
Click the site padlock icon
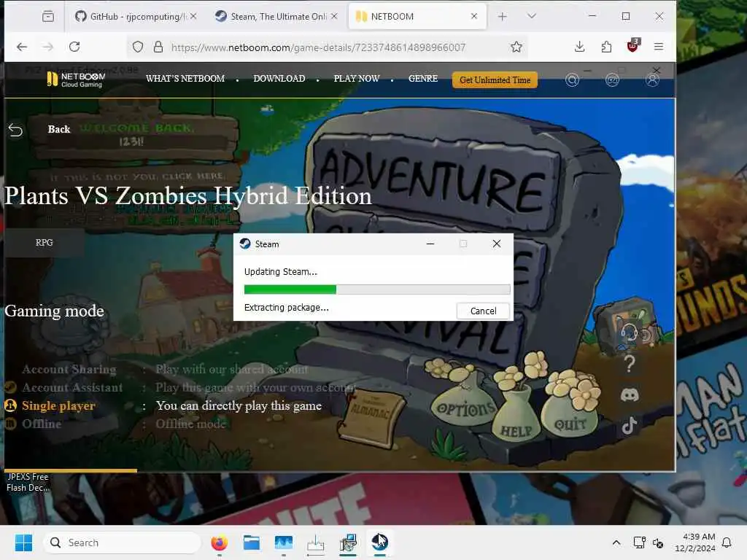click(158, 47)
